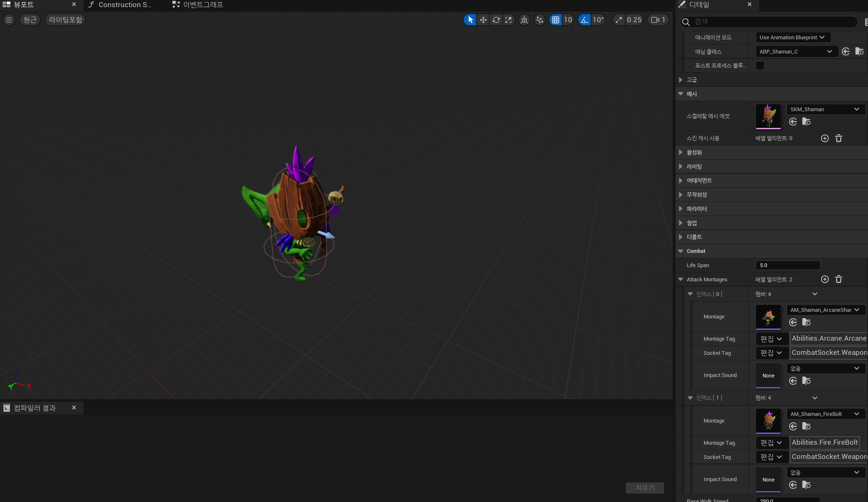868x502 pixels.
Task: Click the 원근 perspective button
Action: (30, 20)
